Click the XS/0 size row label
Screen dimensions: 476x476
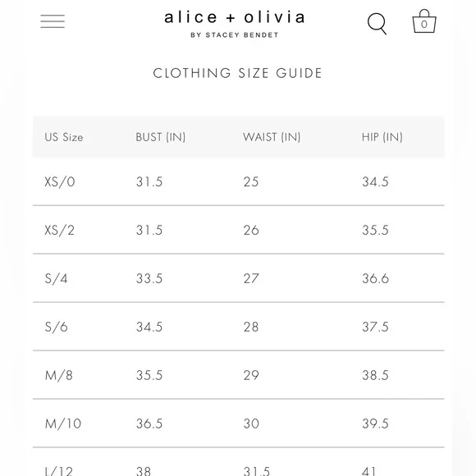tap(60, 182)
